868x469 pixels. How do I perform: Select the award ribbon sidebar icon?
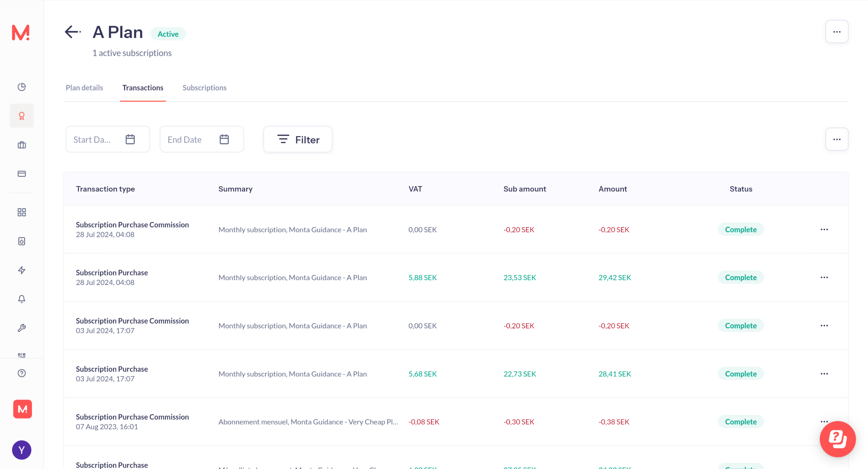(x=22, y=116)
